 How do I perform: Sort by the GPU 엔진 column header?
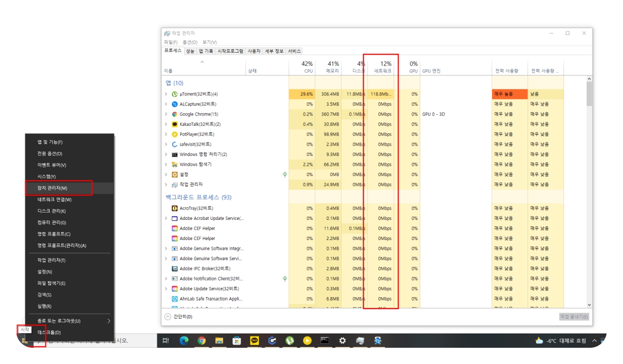456,67
